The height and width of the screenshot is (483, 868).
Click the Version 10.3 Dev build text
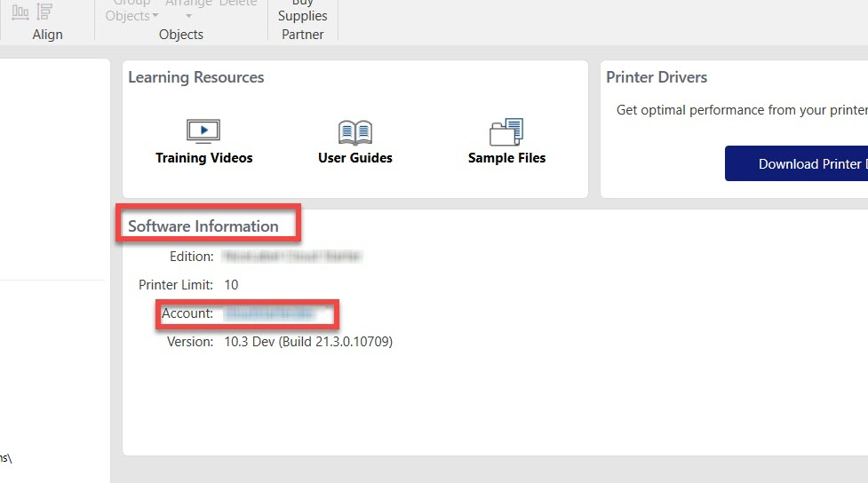(307, 342)
